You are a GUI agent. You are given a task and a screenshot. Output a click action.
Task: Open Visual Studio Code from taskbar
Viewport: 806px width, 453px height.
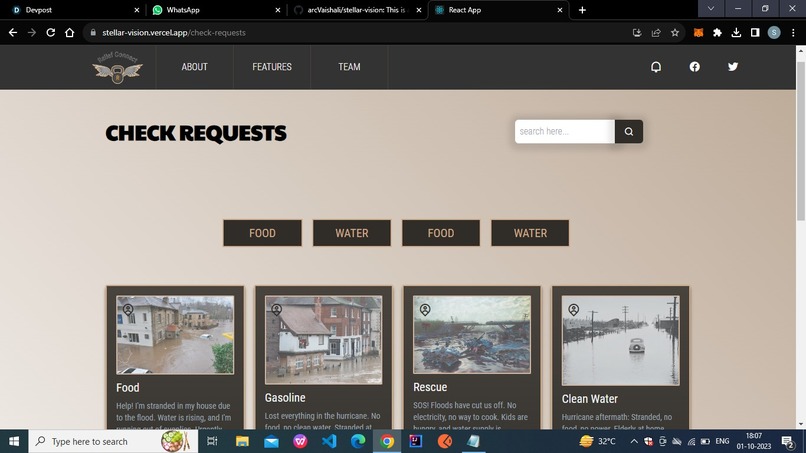(329, 441)
